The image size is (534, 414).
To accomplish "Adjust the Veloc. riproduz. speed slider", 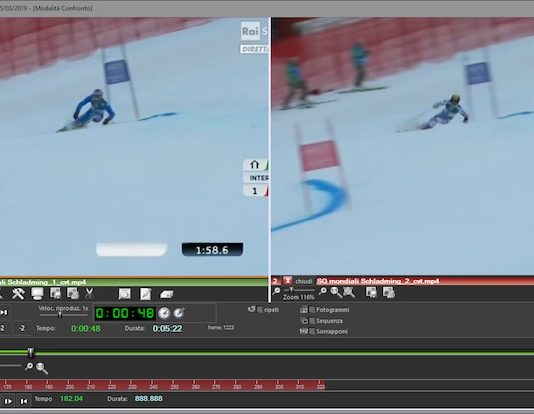I will pyautogui.click(x=60, y=315).
